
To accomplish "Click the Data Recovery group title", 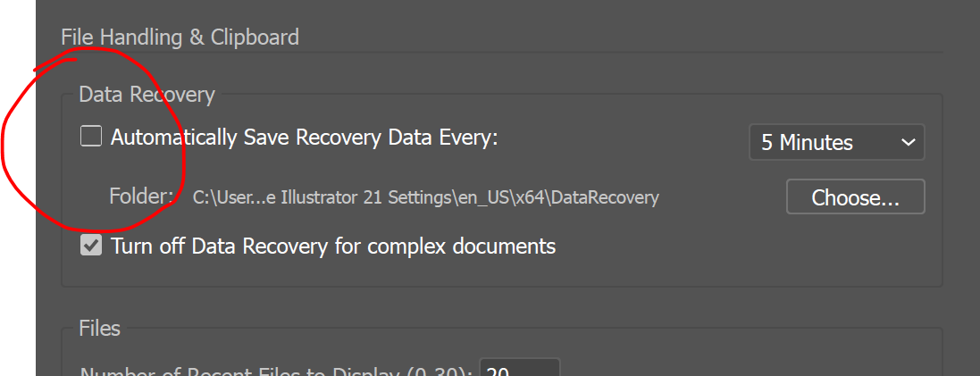I will point(147,95).
